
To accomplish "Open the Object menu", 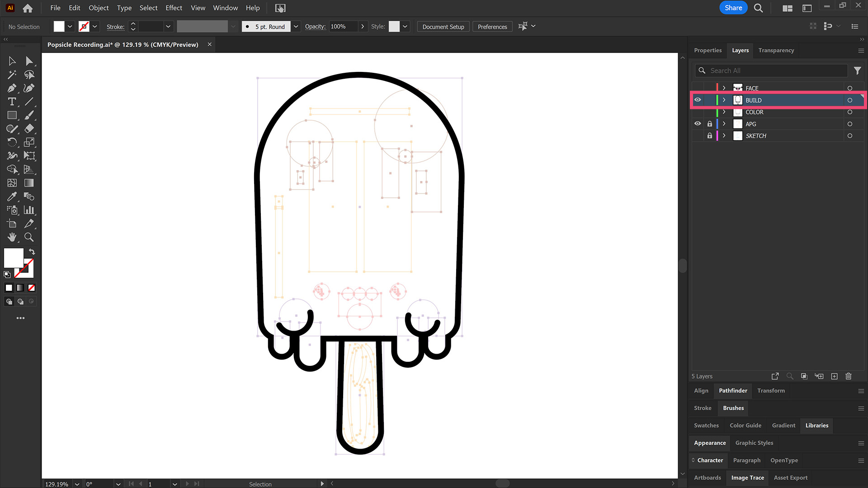I will pyautogui.click(x=99, y=8).
